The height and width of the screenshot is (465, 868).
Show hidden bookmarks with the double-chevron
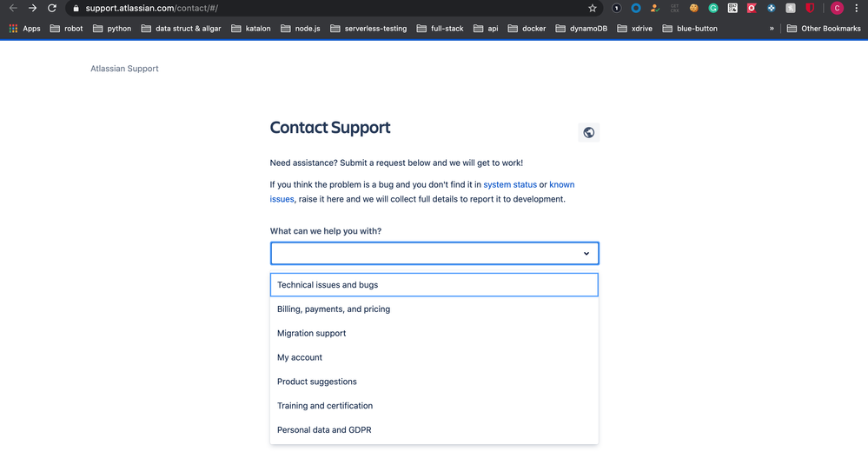coord(772,28)
